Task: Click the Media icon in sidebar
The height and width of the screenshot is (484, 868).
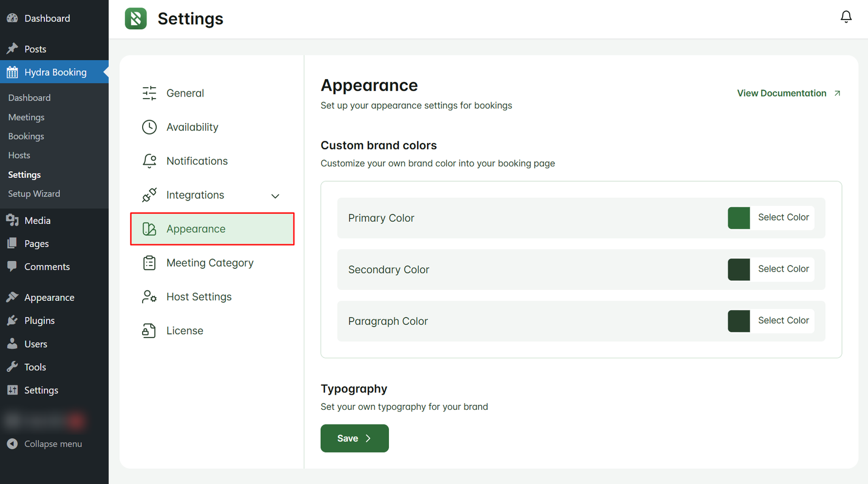Action: point(12,220)
